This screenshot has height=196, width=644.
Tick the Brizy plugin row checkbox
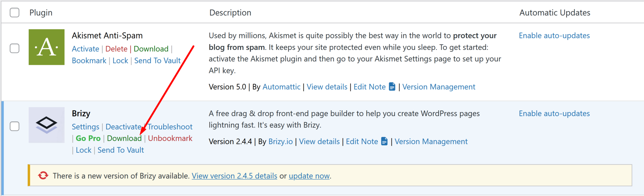point(14,126)
